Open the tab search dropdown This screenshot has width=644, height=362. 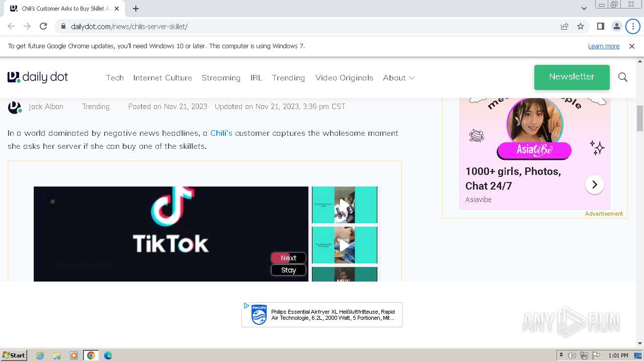click(584, 9)
